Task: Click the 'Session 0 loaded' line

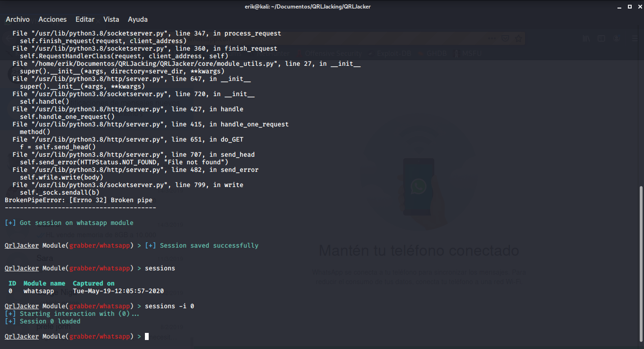Action: [43, 321]
